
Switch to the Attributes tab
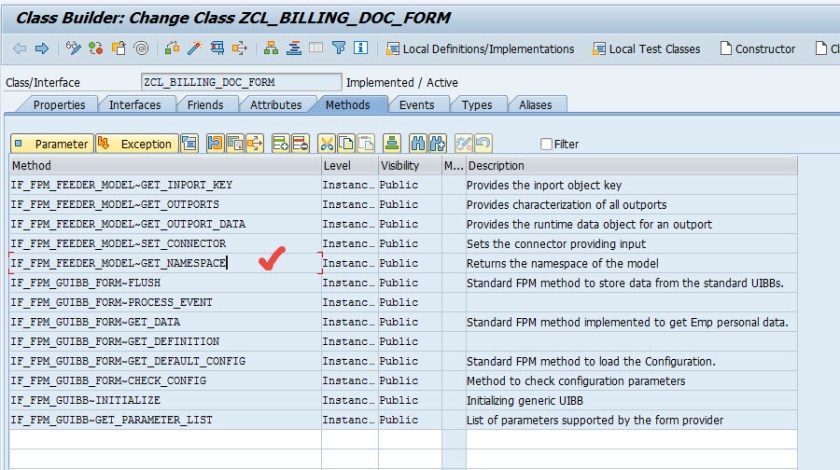(275, 105)
